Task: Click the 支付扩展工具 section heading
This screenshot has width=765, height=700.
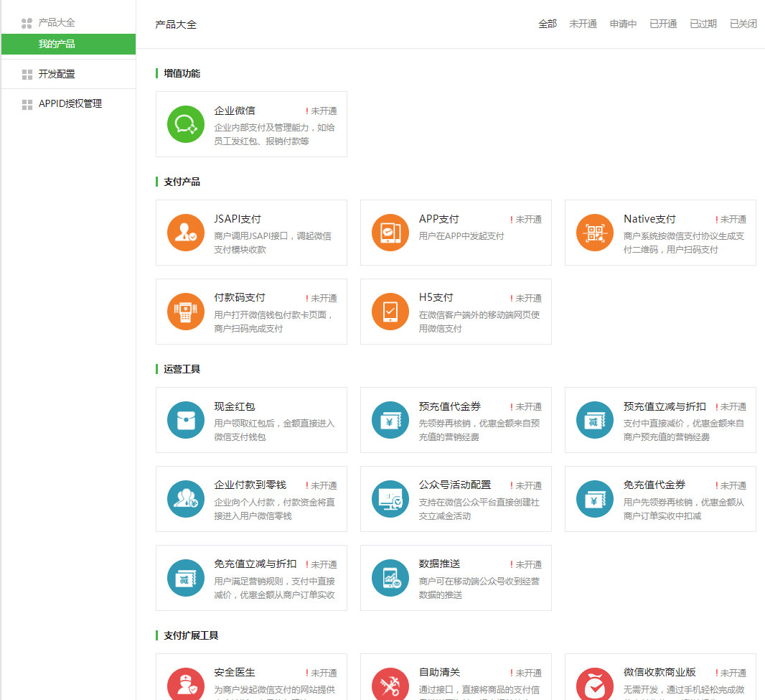Action: tap(191, 635)
